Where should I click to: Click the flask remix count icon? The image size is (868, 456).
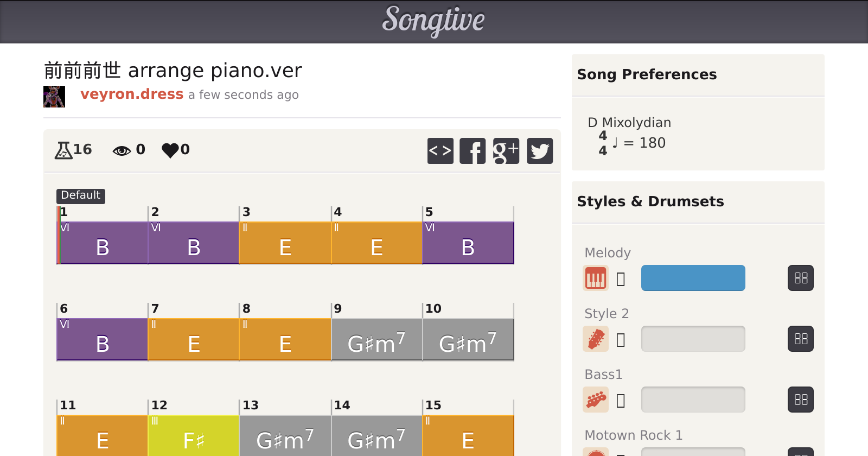coord(63,150)
